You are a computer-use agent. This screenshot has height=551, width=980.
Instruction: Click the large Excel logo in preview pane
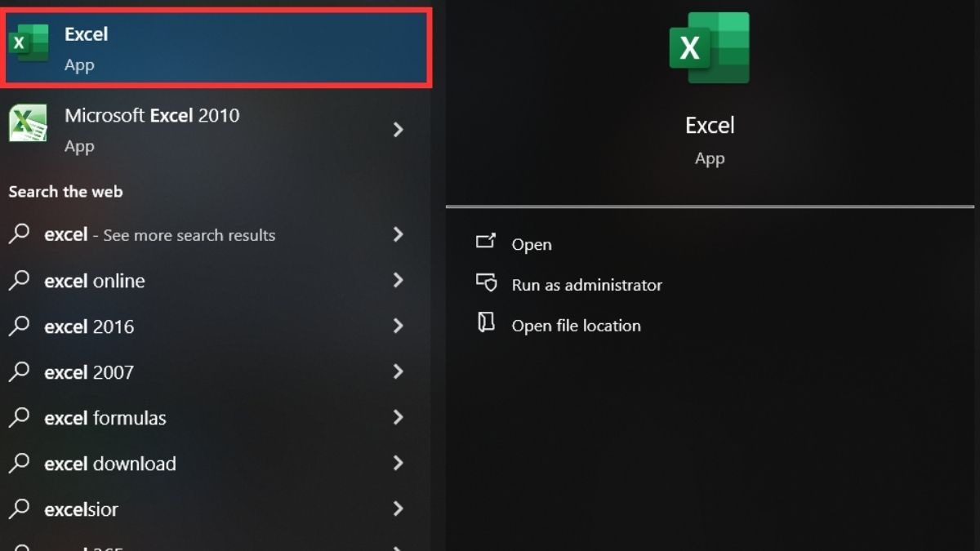click(709, 47)
